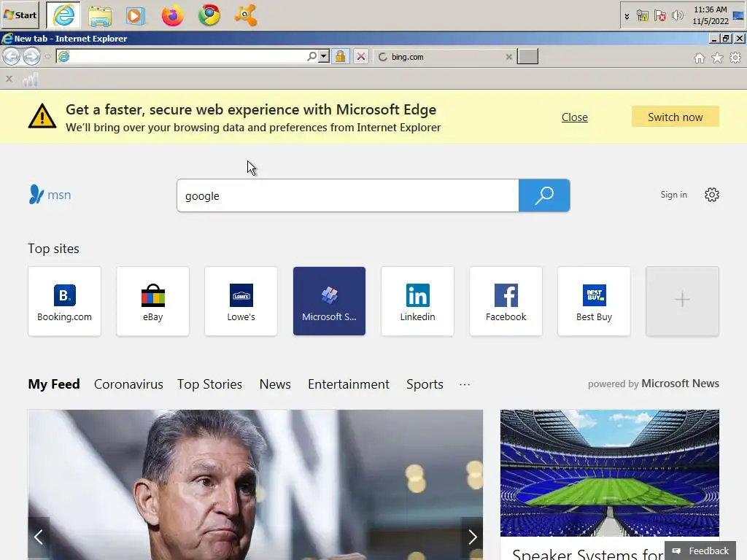
Task: Open the eBay top site tile
Action: (x=152, y=301)
